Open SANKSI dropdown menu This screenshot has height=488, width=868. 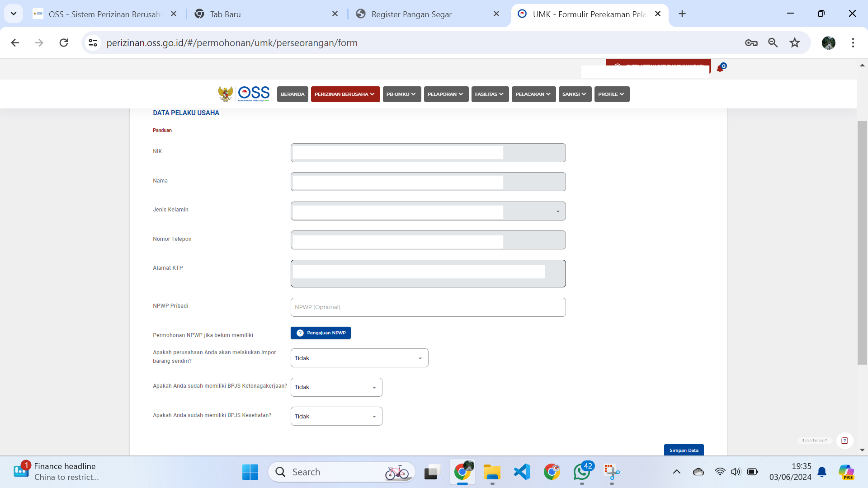pos(575,94)
